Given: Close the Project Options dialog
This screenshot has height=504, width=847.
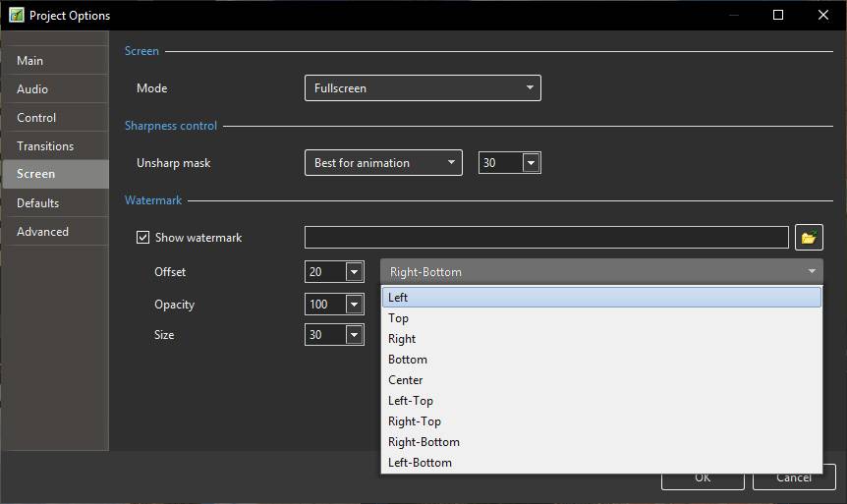Looking at the screenshot, I should (x=823, y=15).
